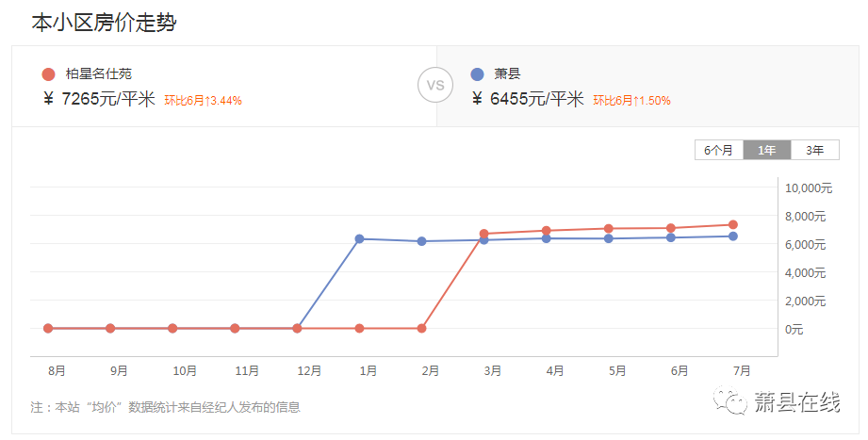Select the red data point at 7月
Screen dimensions: 868x440
(732, 224)
